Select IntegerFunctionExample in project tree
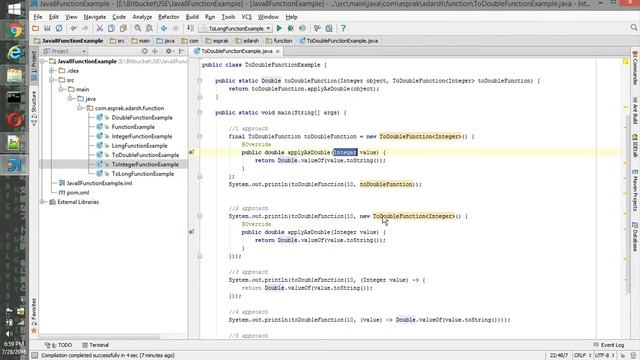 (x=142, y=136)
